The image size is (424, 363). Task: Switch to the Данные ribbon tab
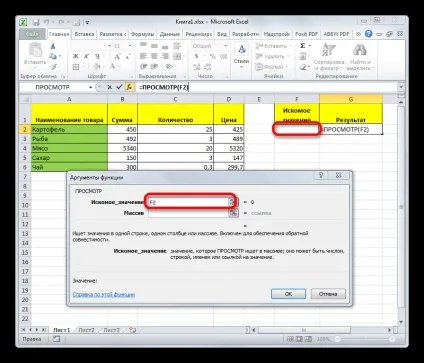pos(170,34)
